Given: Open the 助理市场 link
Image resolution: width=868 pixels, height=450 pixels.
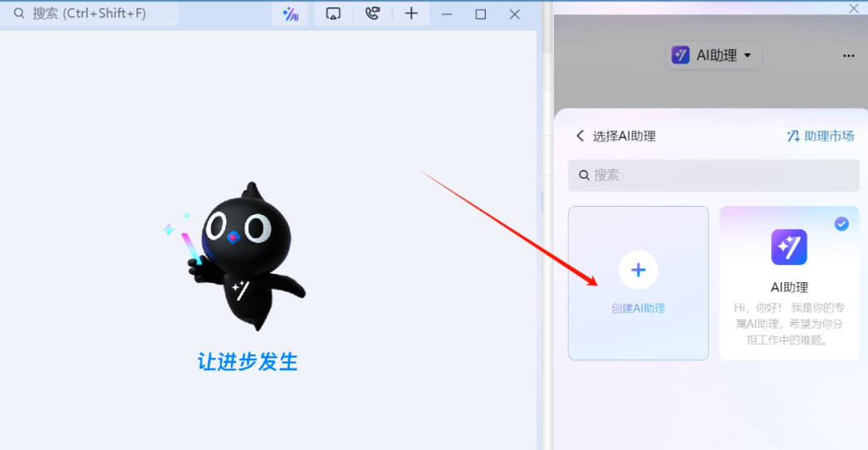Looking at the screenshot, I should (x=821, y=135).
